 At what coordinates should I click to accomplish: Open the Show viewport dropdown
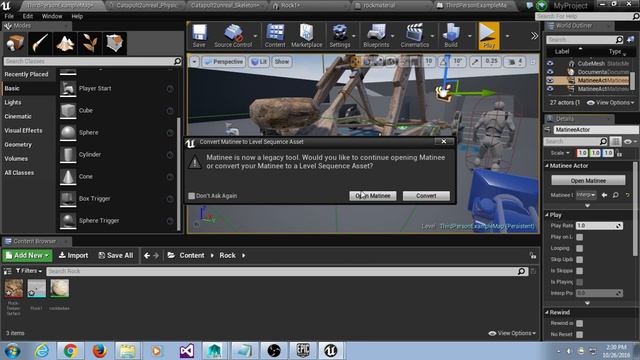click(282, 62)
